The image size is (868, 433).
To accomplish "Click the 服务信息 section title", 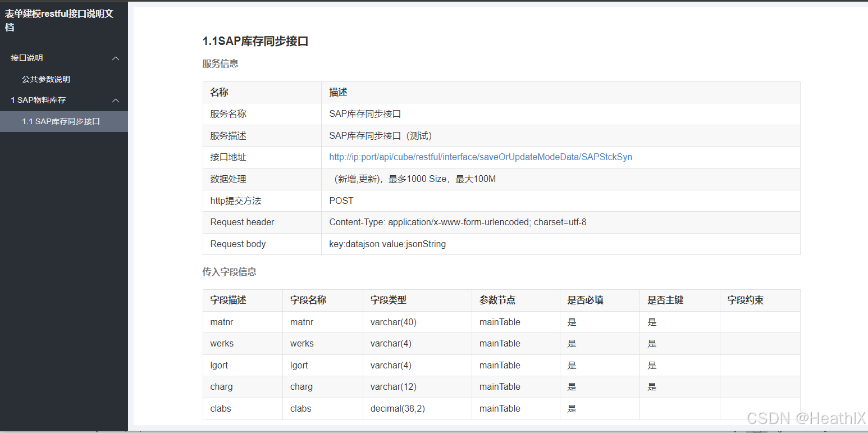I will (x=220, y=64).
